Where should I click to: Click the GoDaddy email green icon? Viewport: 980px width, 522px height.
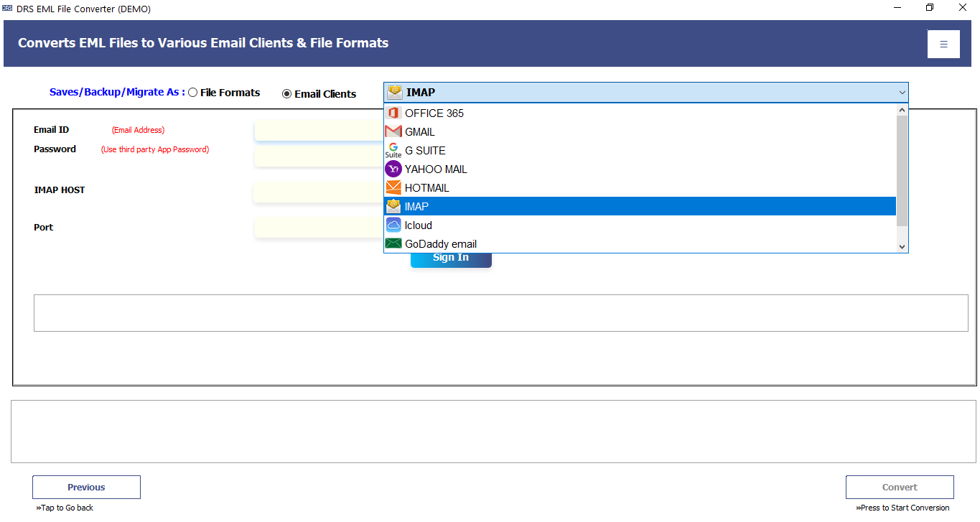tap(393, 243)
